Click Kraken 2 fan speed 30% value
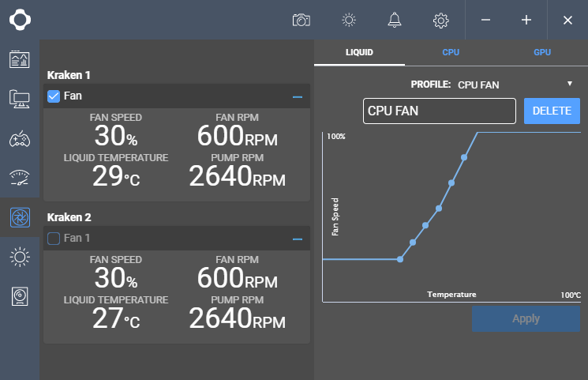 click(116, 278)
